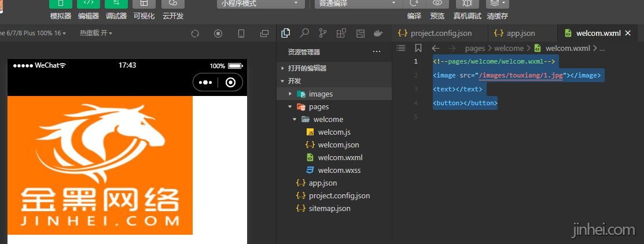Click the <text></text> code line
This screenshot has height=244, width=644.
click(458, 89)
